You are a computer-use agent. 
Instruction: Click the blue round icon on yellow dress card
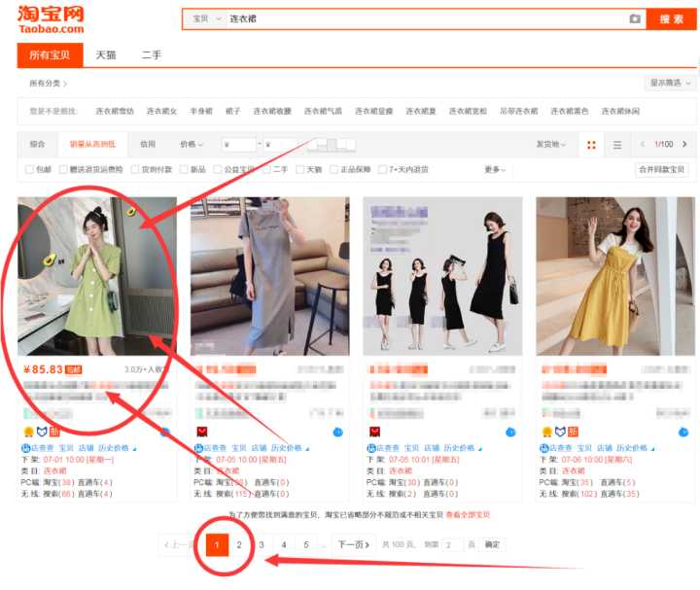(x=683, y=432)
